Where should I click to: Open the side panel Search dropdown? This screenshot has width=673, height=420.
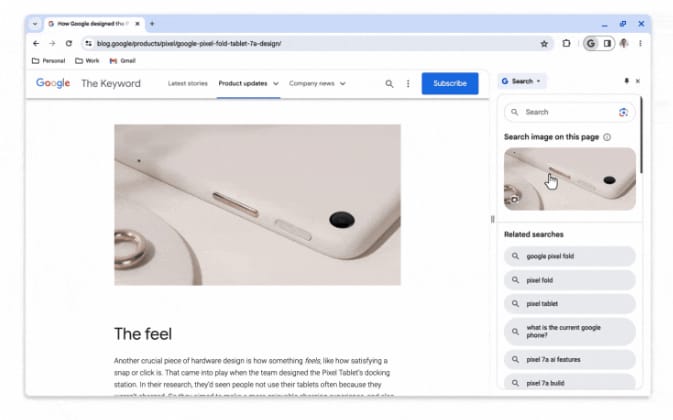click(x=521, y=81)
